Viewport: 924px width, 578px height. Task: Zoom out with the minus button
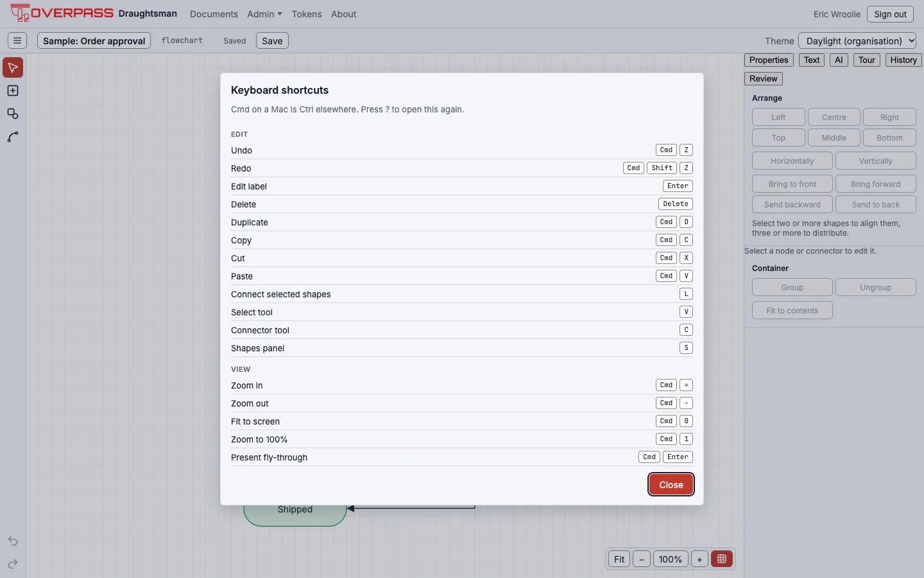[642, 559]
